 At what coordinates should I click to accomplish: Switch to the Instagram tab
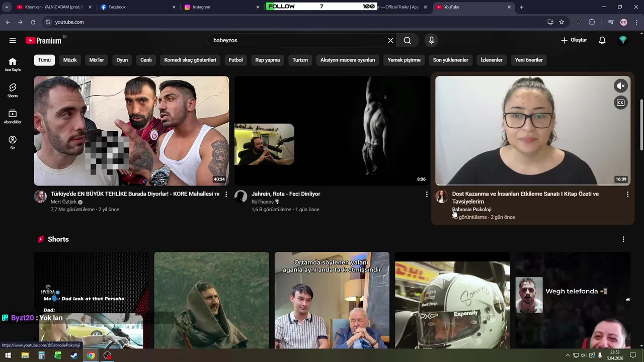pos(222,7)
